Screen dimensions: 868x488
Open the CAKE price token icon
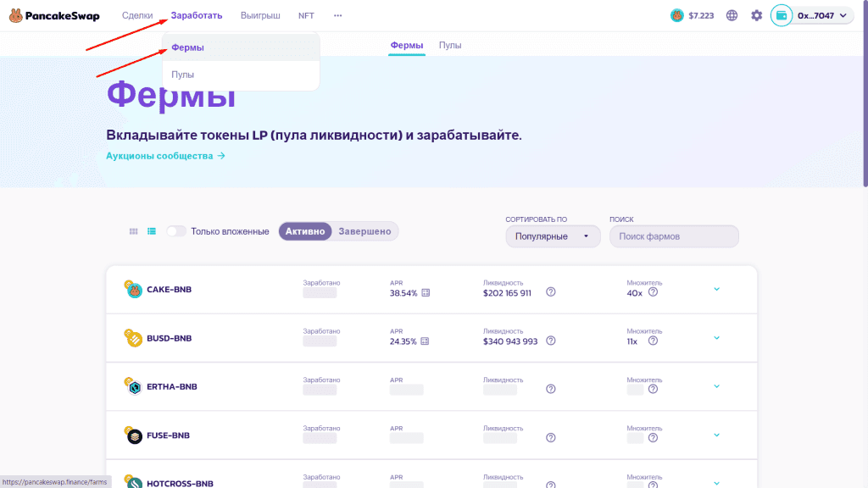pyautogui.click(x=676, y=15)
